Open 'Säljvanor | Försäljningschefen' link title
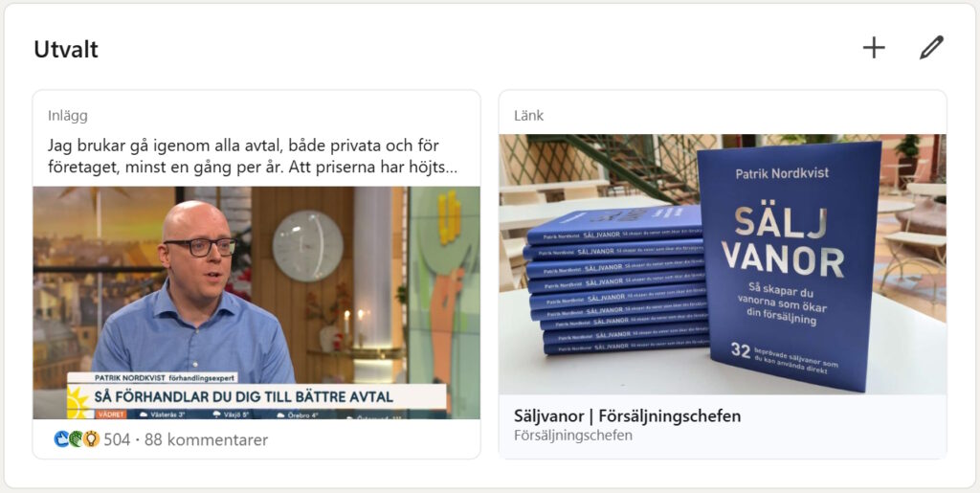Image resolution: width=980 pixels, height=493 pixels. coord(627,415)
